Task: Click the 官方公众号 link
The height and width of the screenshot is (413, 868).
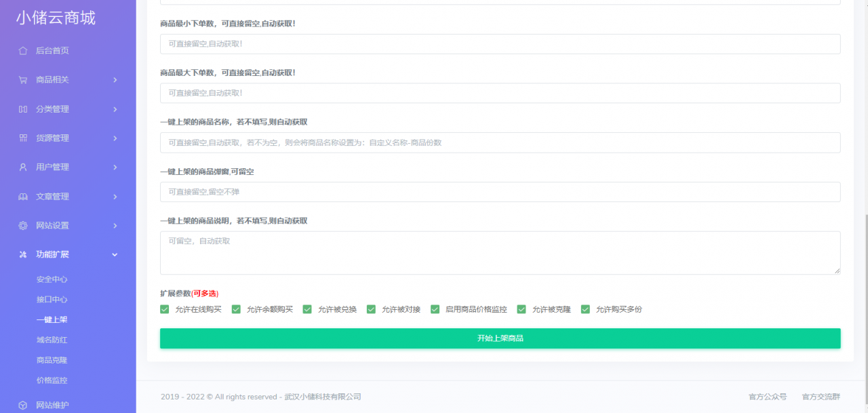Action: coord(767,396)
